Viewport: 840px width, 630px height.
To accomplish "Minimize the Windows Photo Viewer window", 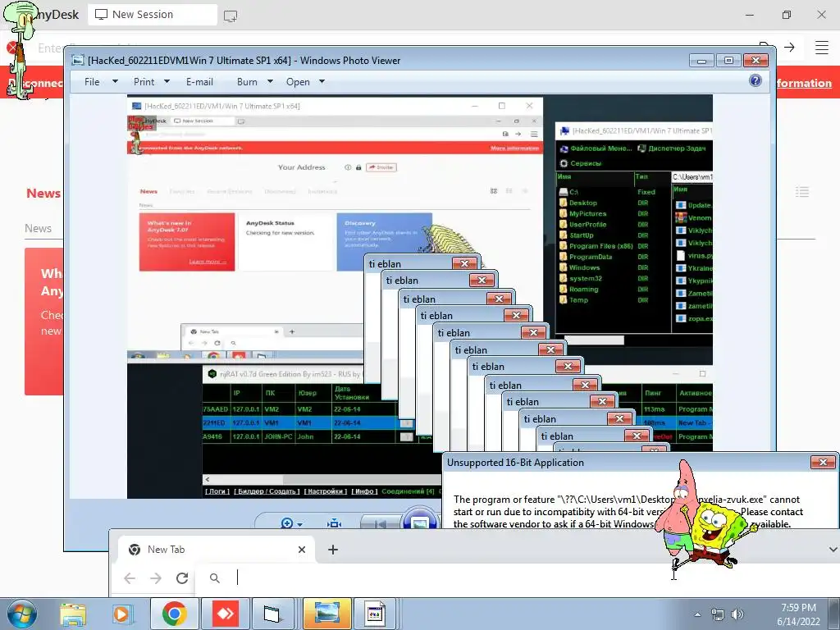I will tap(701, 61).
